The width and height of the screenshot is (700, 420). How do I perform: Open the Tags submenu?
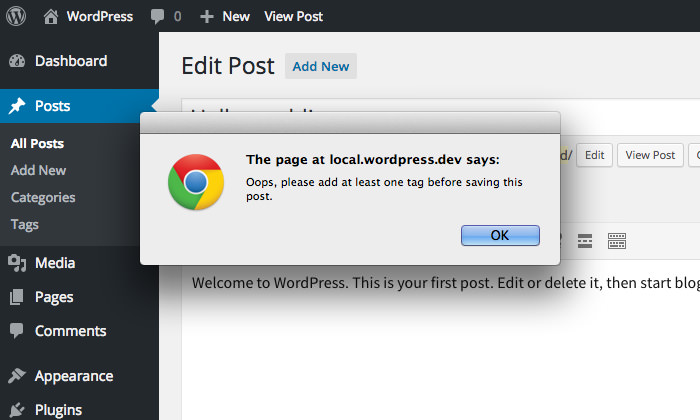25,224
